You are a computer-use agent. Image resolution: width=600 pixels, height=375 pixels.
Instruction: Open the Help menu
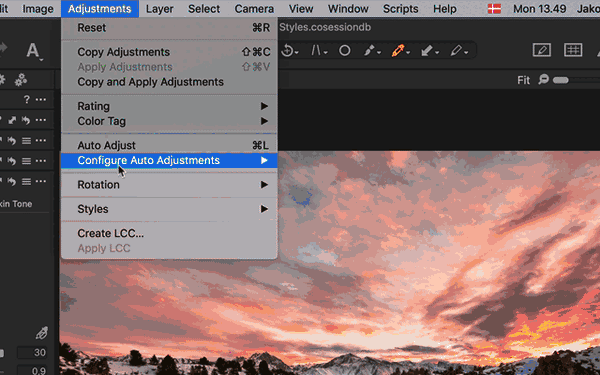coord(445,8)
